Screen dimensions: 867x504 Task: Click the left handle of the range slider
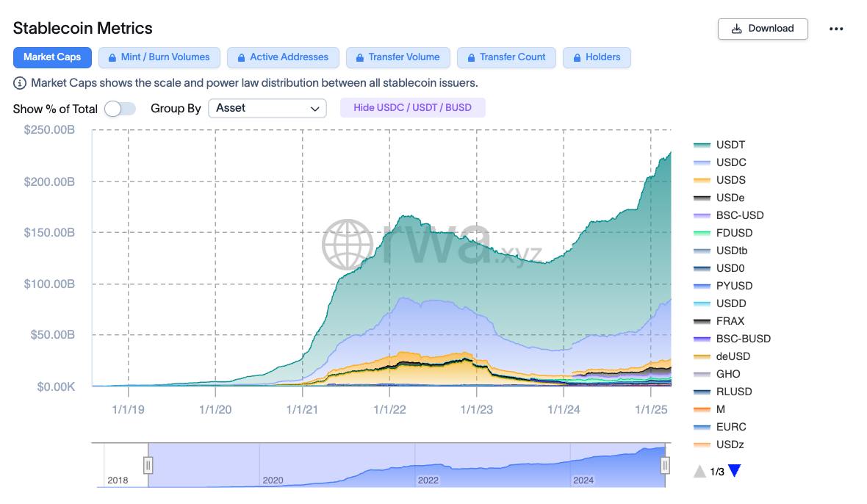point(148,465)
